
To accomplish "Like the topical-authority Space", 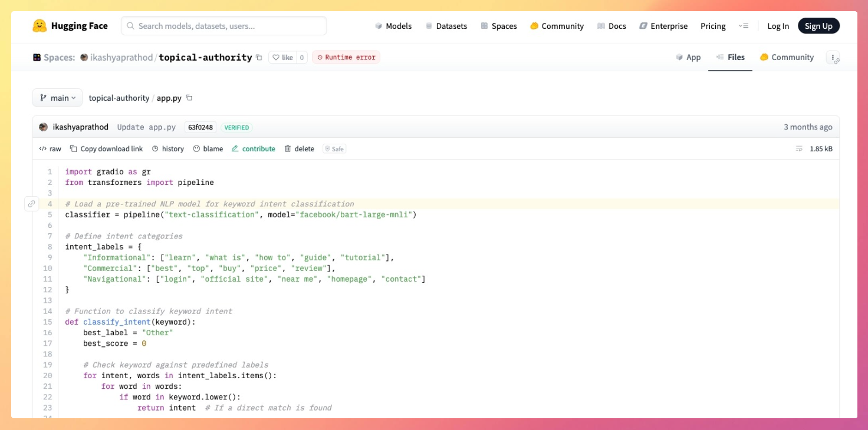I will (282, 58).
